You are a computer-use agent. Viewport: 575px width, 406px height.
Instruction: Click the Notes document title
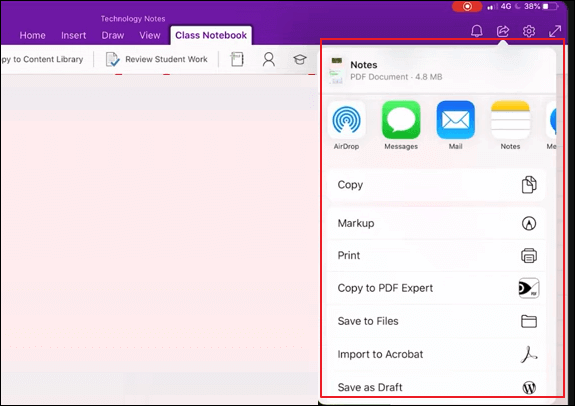(363, 65)
